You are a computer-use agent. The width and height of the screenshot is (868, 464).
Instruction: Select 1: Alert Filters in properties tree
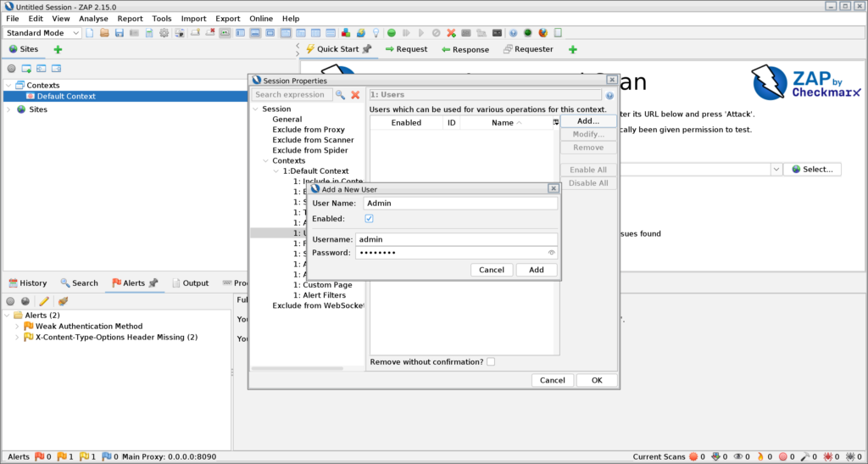[x=320, y=295]
